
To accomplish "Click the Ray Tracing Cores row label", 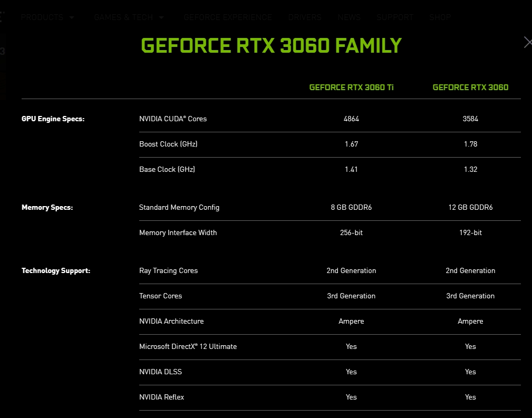I will point(168,271).
